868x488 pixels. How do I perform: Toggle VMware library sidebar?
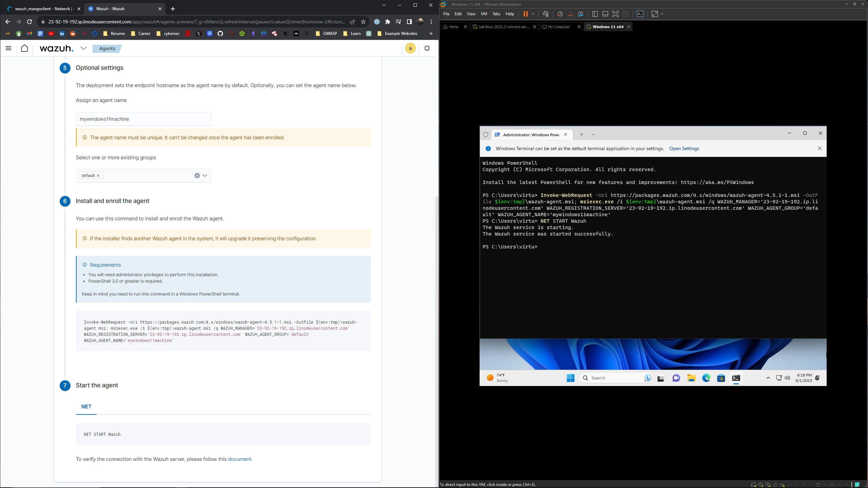pyautogui.click(x=595, y=14)
